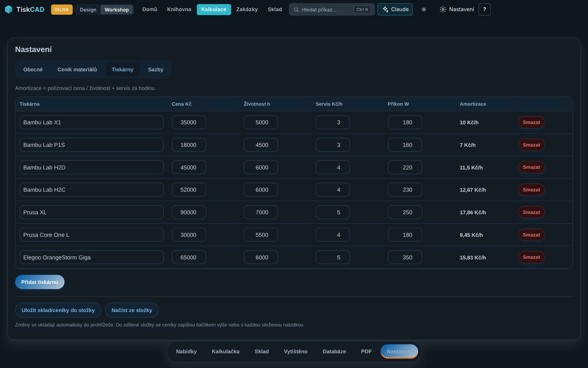Click Načíst ze složky button
The height and width of the screenshot is (368, 588).
[132, 310]
